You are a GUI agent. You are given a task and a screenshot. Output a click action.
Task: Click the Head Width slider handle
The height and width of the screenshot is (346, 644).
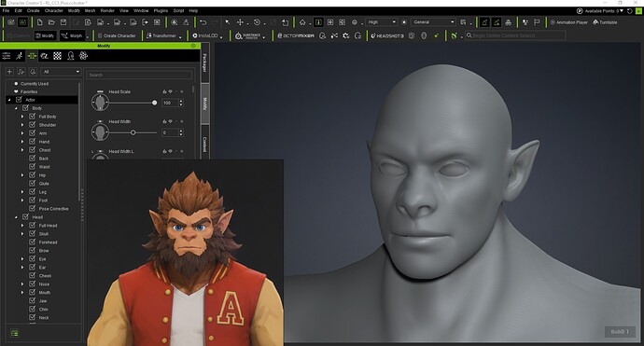[133, 132]
